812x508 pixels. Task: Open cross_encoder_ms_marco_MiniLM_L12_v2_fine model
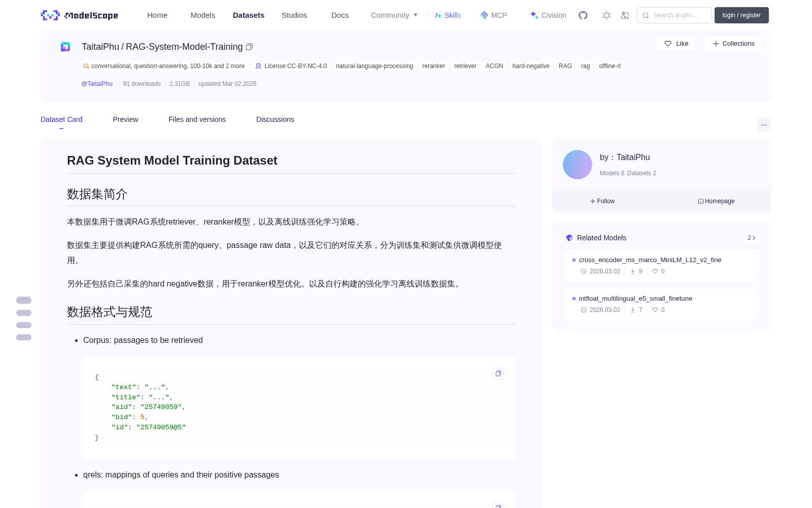point(662,265)
